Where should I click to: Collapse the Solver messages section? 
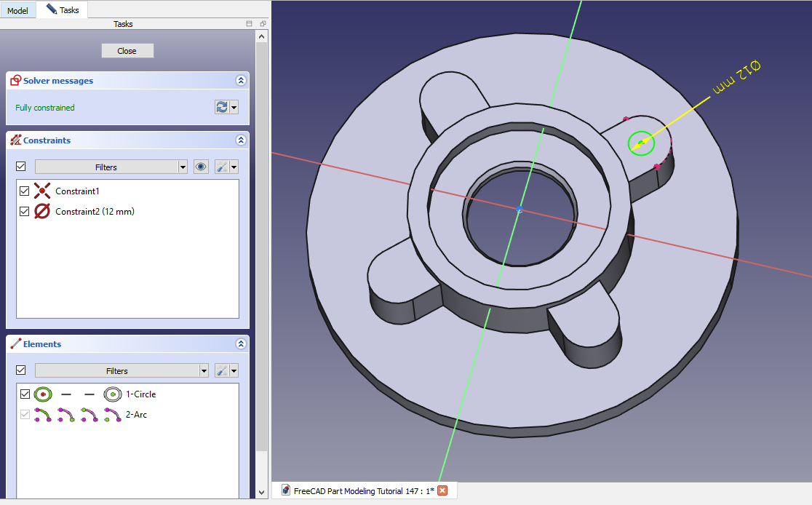pos(241,81)
